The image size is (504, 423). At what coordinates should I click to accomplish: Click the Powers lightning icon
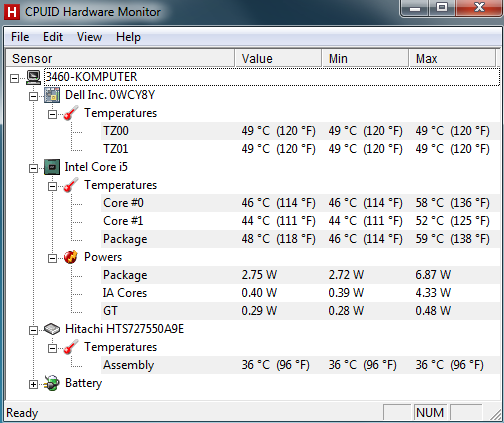pyautogui.click(x=71, y=257)
